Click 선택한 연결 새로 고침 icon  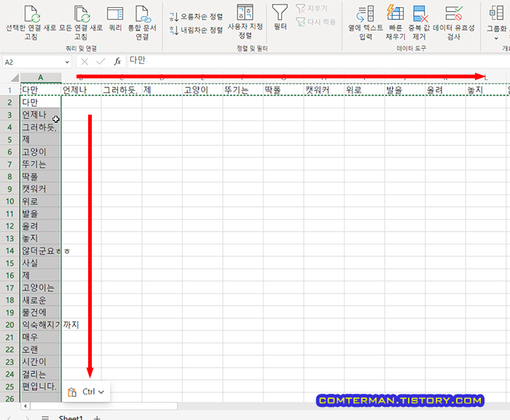pyautogui.click(x=32, y=14)
